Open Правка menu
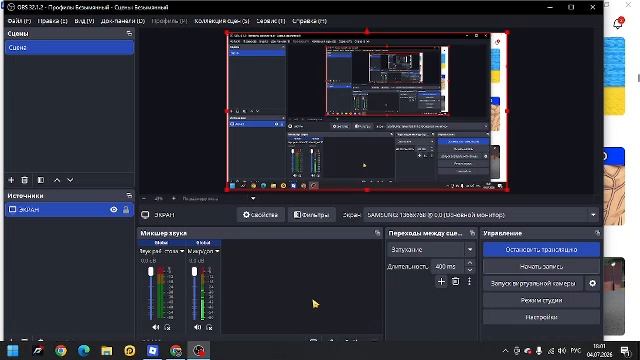 pos(52,21)
